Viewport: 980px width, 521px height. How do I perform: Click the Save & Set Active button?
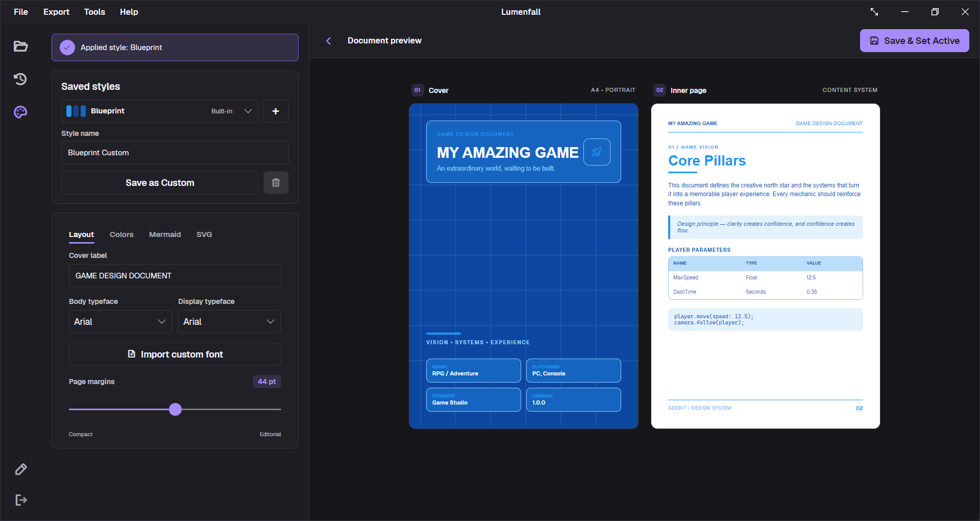(x=914, y=41)
